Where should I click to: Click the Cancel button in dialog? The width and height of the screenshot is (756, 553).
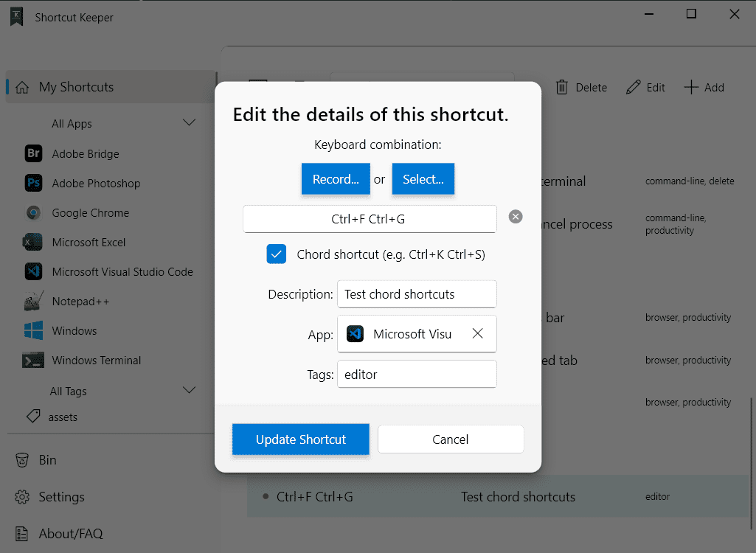click(451, 439)
